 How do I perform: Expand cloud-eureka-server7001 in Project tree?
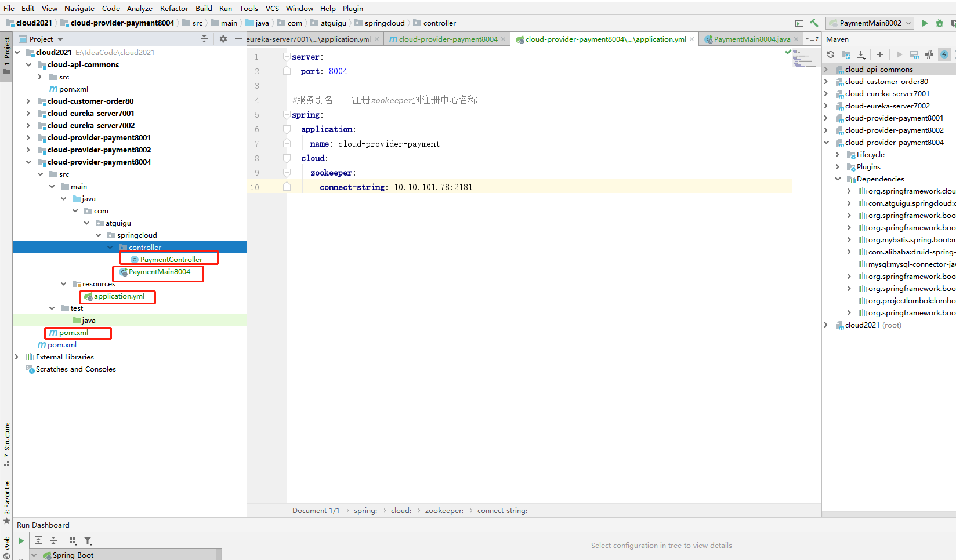pyautogui.click(x=28, y=113)
